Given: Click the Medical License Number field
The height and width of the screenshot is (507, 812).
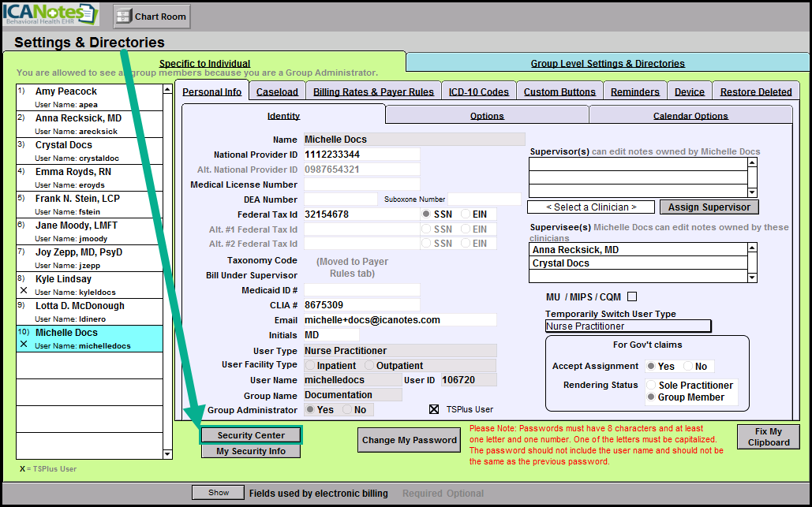Looking at the screenshot, I should 361,185.
